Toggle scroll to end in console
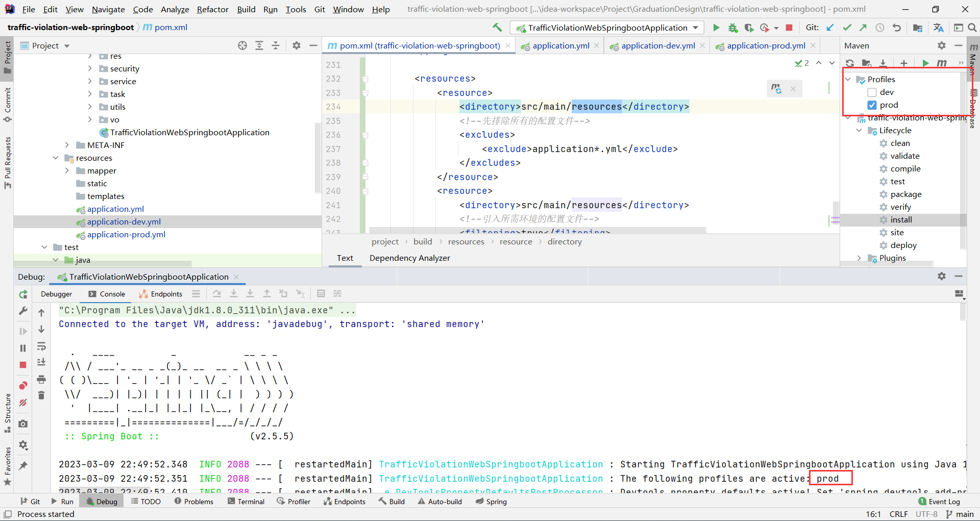 41,362
